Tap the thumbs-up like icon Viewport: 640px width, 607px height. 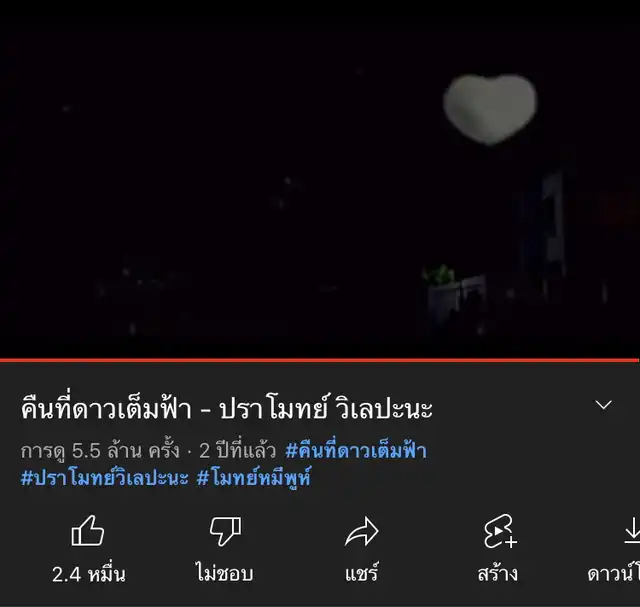(x=88, y=530)
